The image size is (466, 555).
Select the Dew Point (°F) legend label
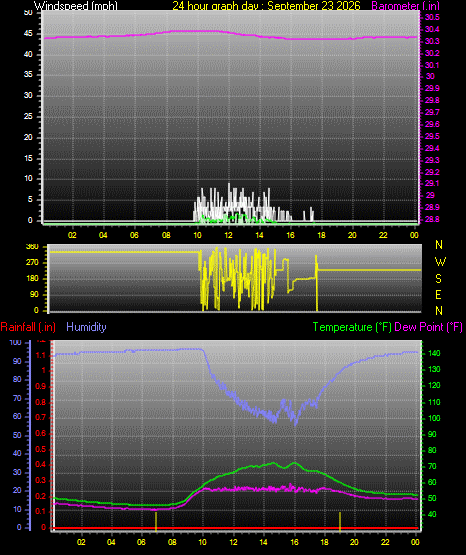coord(428,327)
